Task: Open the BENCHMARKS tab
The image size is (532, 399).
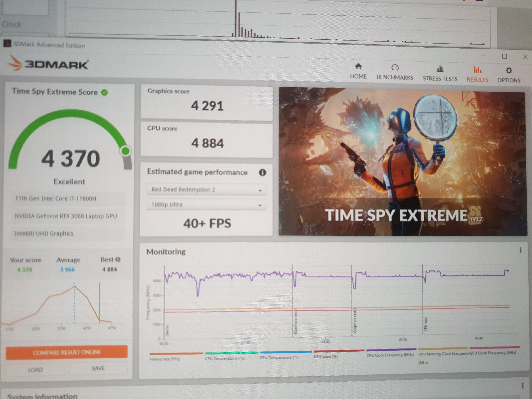Action: (x=395, y=72)
